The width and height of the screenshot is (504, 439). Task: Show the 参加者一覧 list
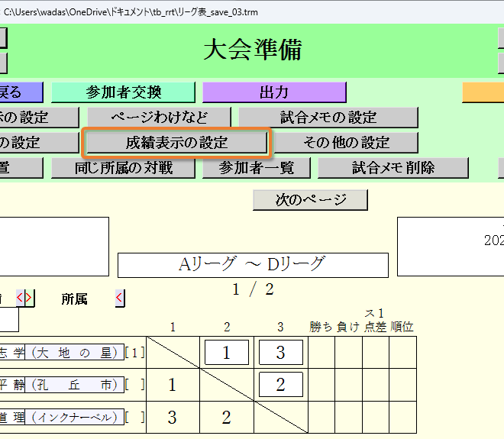256,168
